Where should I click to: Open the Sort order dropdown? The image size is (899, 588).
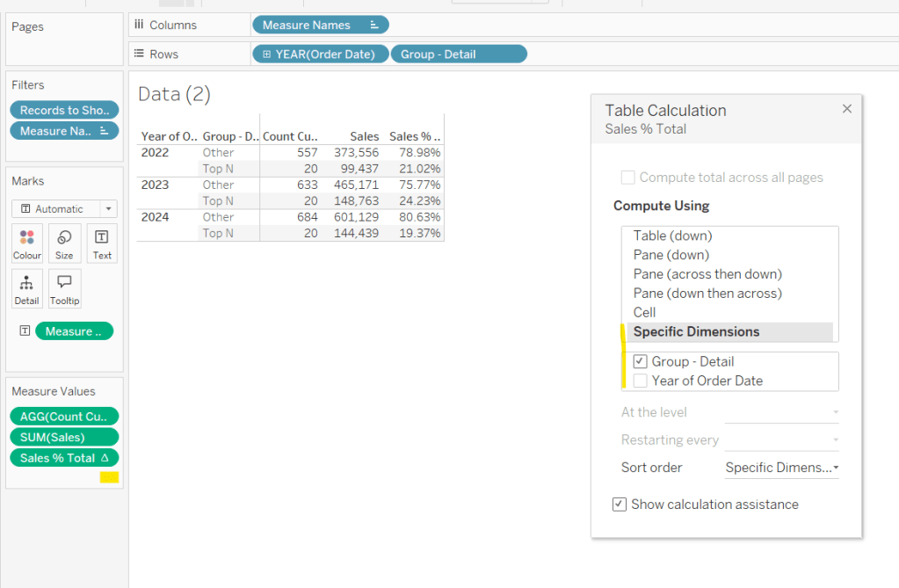[x=781, y=468]
